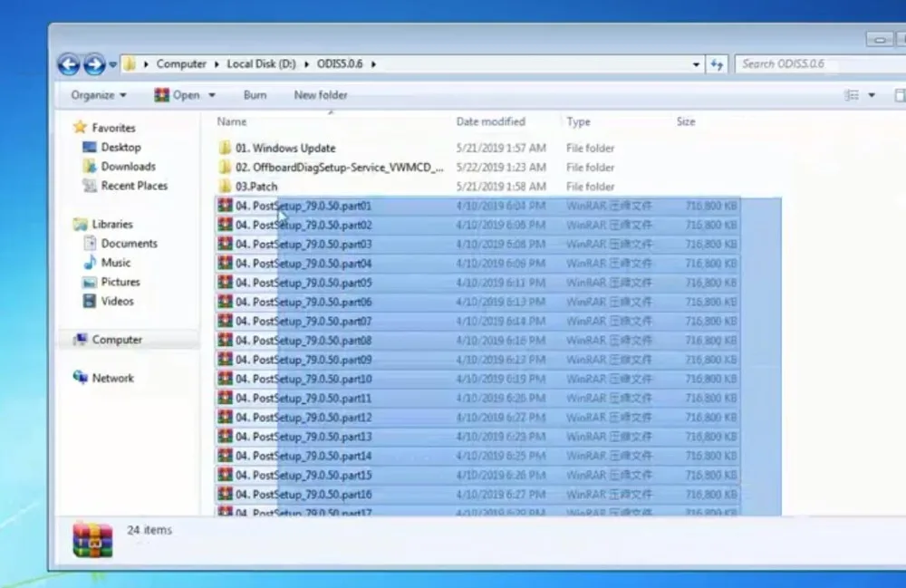Click the Search ODIS5.0.6 field
Screen dimensions: 906x588
pyautogui.click(x=821, y=63)
